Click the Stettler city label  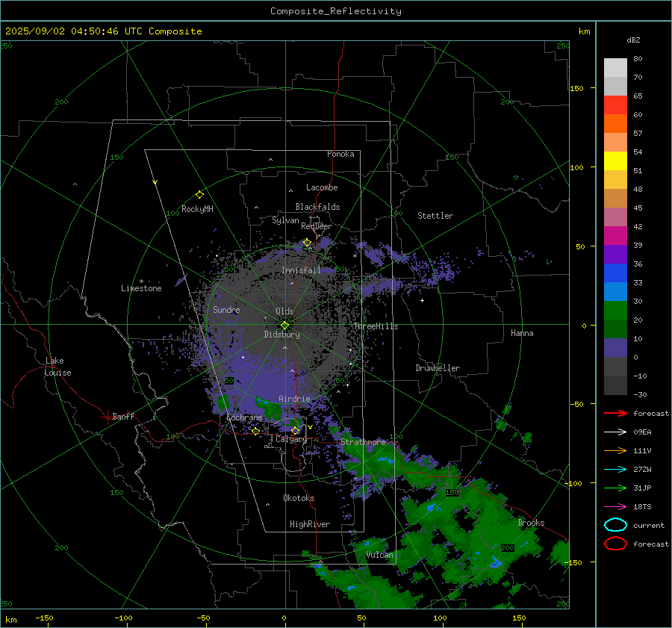[435, 216]
